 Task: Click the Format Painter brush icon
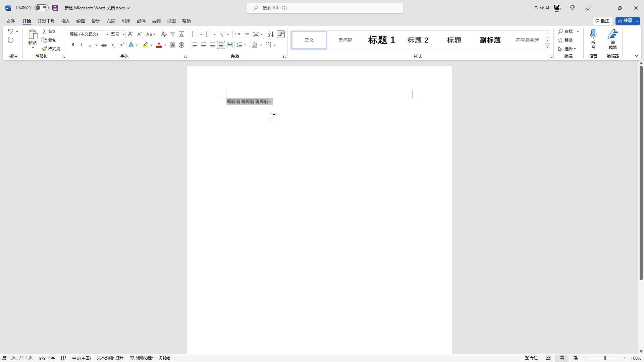tap(45, 49)
